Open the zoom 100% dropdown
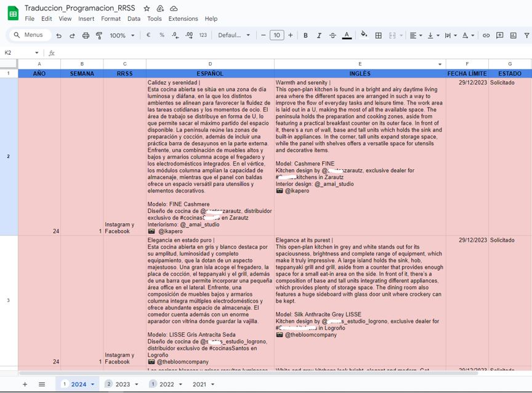532x393 pixels. click(x=122, y=35)
